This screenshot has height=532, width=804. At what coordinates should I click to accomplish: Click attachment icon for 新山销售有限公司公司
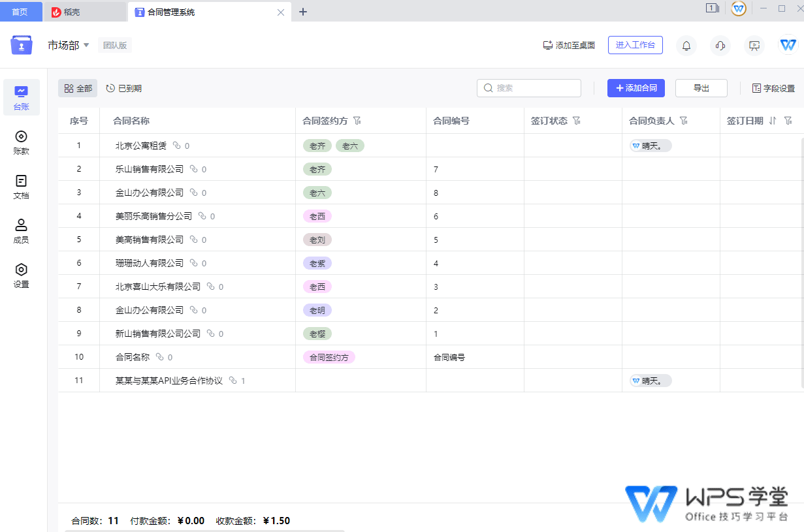(210, 334)
